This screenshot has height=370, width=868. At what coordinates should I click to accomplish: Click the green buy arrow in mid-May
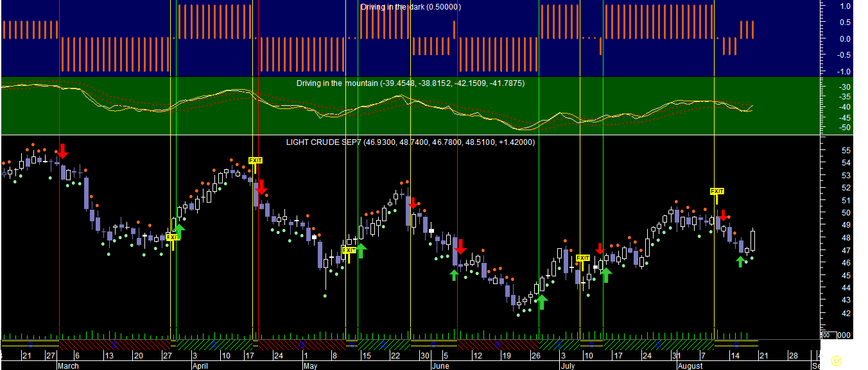point(361,251)
